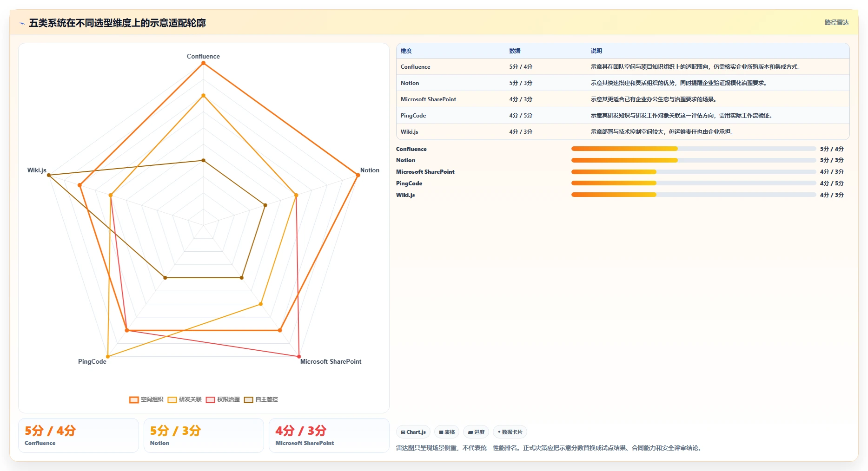This screenshot has height=471, width=868.
Task: Click the red 权限治理 point at Microsoft SharePoint vertex
Action: (x=299, y=357)
